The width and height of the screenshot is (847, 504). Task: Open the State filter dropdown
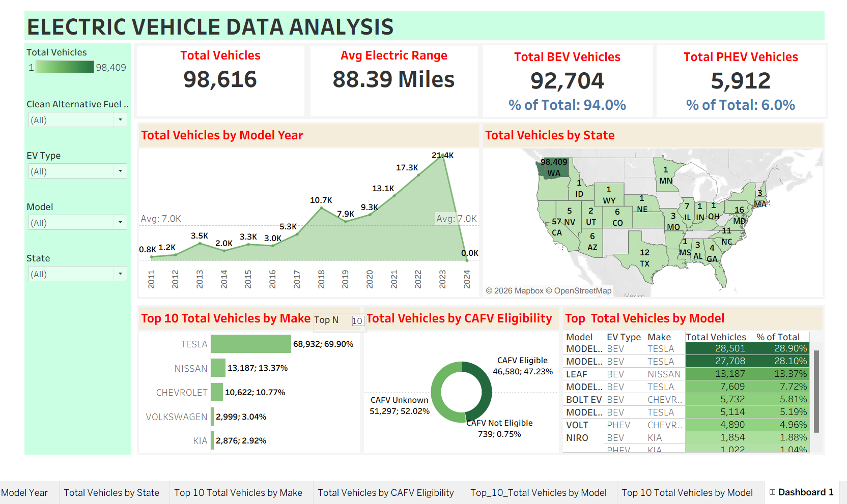[120, 274]
